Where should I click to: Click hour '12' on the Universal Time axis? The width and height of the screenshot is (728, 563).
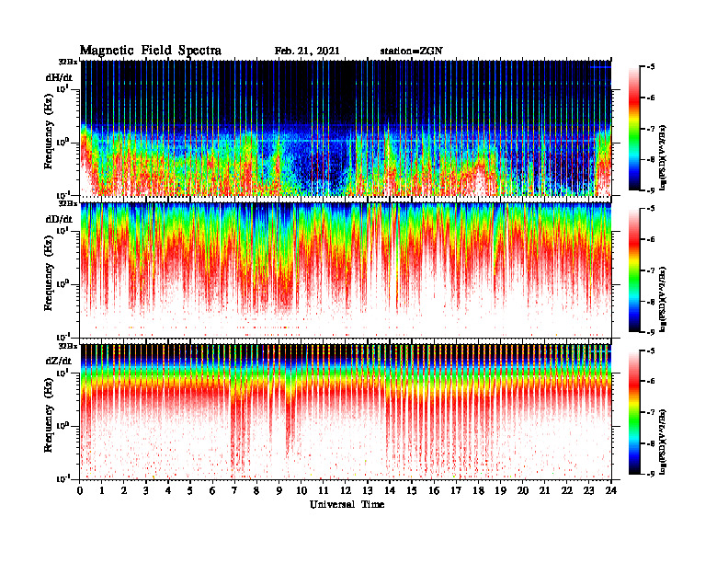point(346,491)
